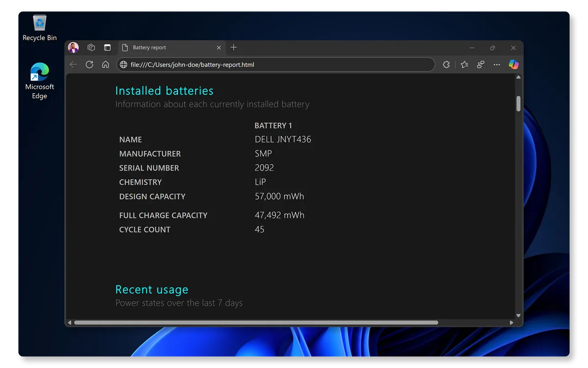Open Favorites star icon

pos(465,64)
